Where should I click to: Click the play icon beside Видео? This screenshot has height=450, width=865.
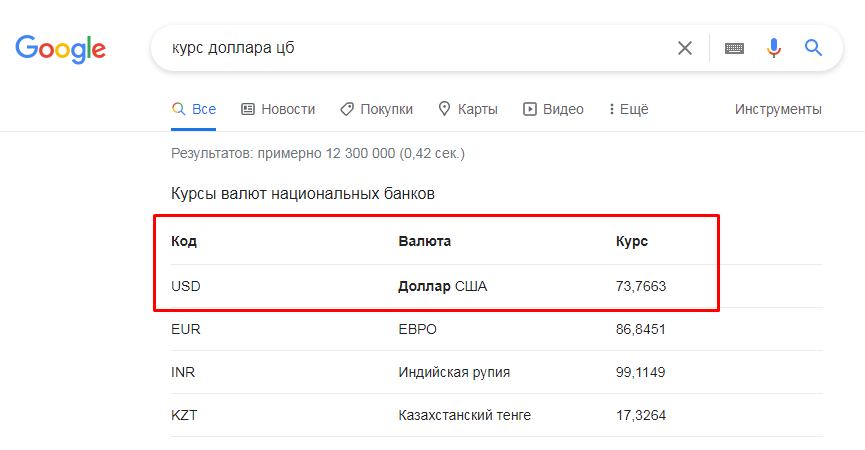[x=530, y=109]
